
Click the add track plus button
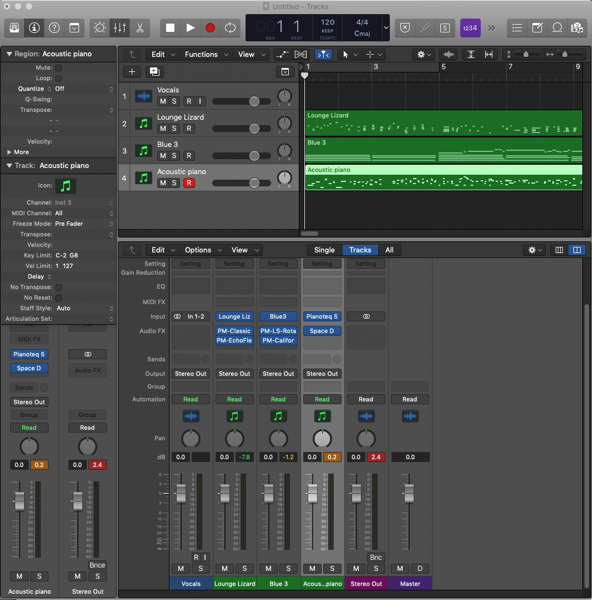(x=132, y=72)
